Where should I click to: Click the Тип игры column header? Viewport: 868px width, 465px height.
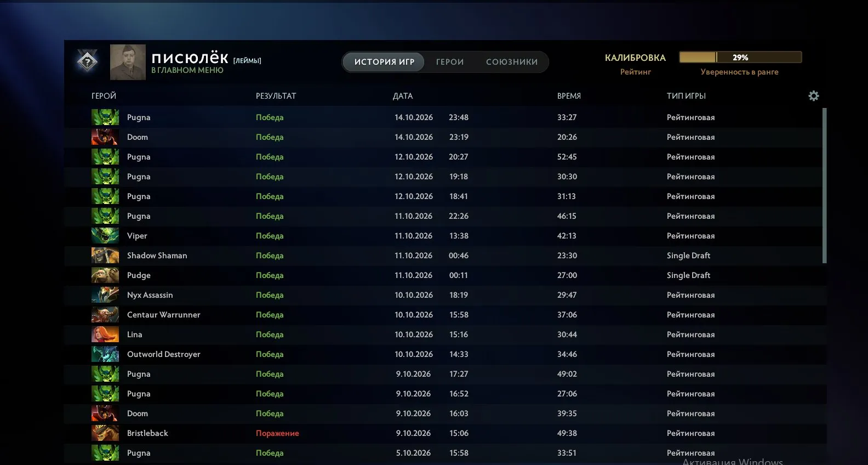[x=686, y=96]
